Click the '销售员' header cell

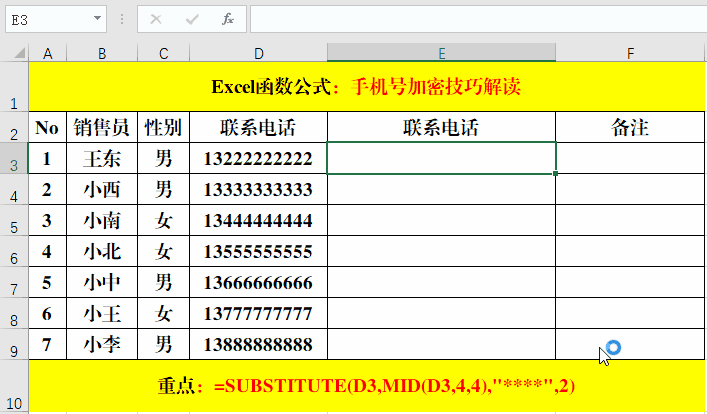point(102,127)
